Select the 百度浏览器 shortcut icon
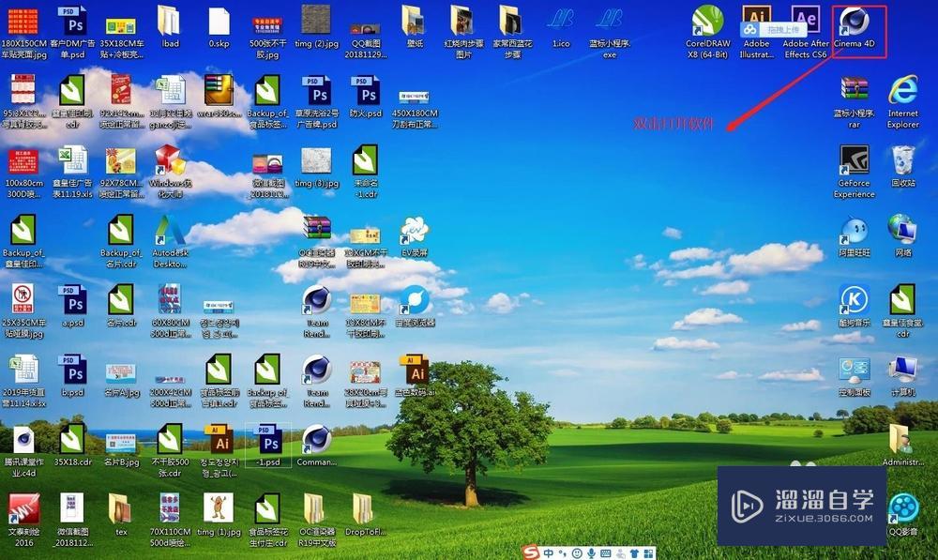 click(414, 307)
